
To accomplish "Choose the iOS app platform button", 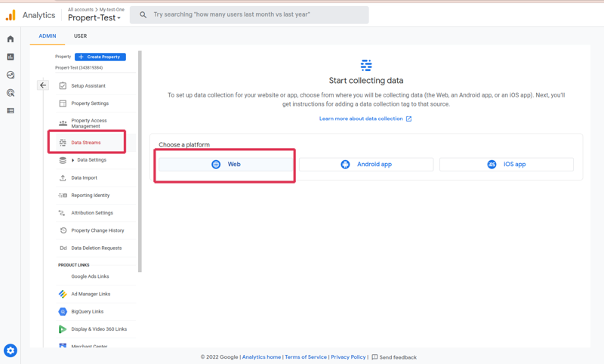I will 506,165.
